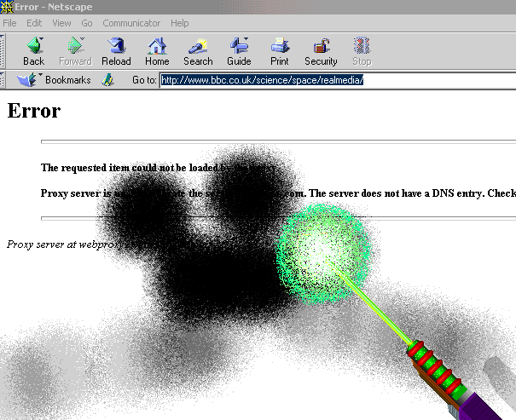Screen dimensions: 516x420
Task: Click the Bookmarks label
Action: point(67,80)
